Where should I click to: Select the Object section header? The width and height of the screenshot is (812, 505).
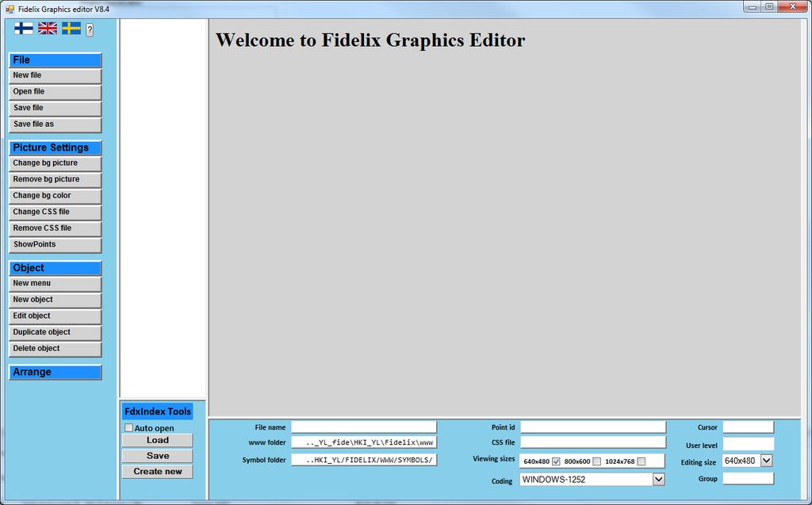pyautogui.click(x=55, y=268)
